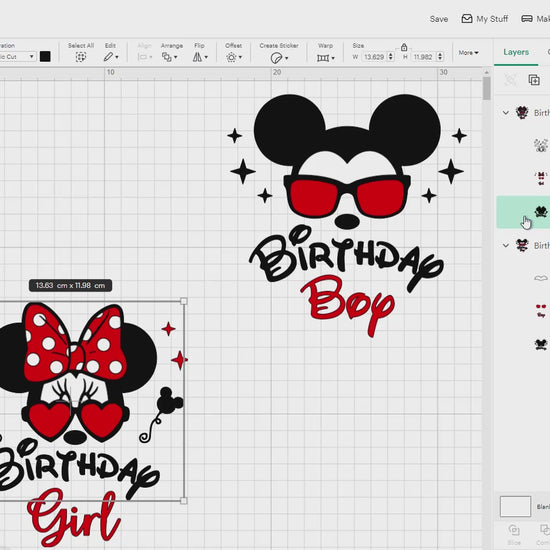Open the More toolbar menu

pos(468,53)
